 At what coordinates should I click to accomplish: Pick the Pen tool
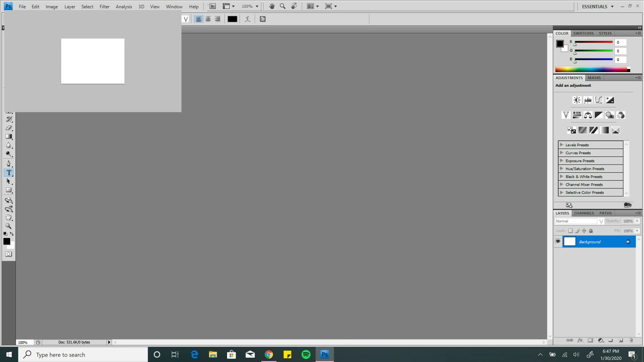pos(9,164)
